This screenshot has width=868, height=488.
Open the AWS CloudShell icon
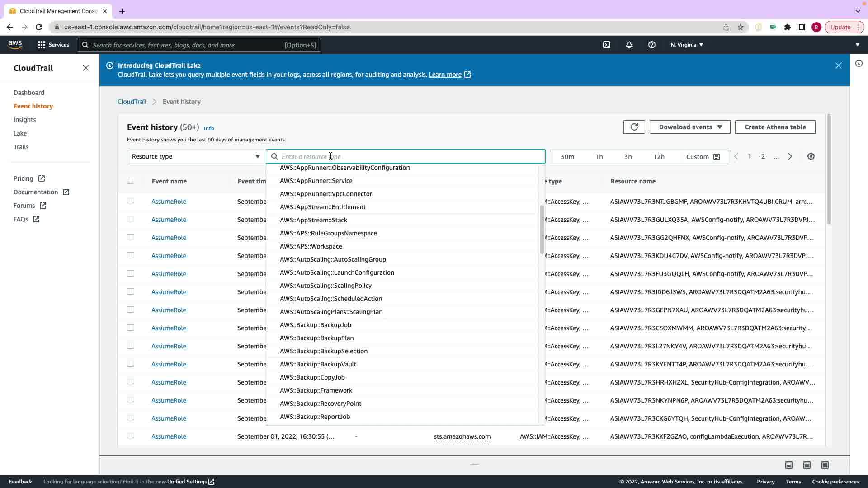607,45
